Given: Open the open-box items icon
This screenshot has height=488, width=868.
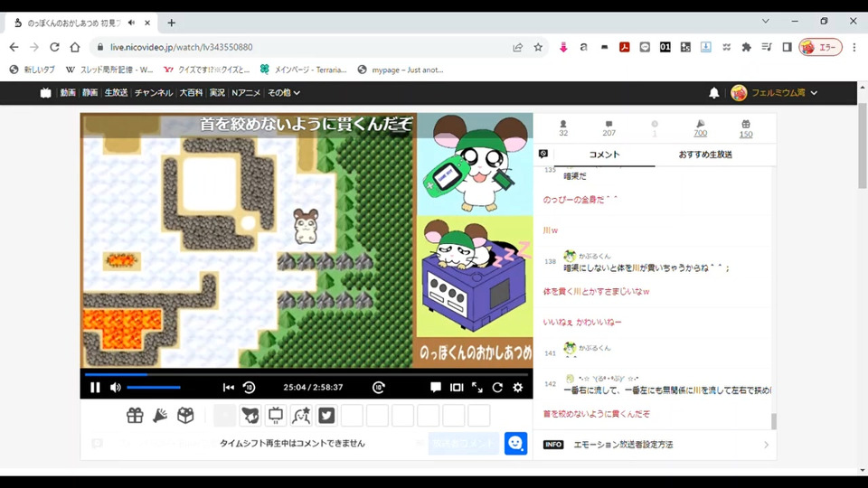Looking at the screenshot, I should [x=185, y=415].
